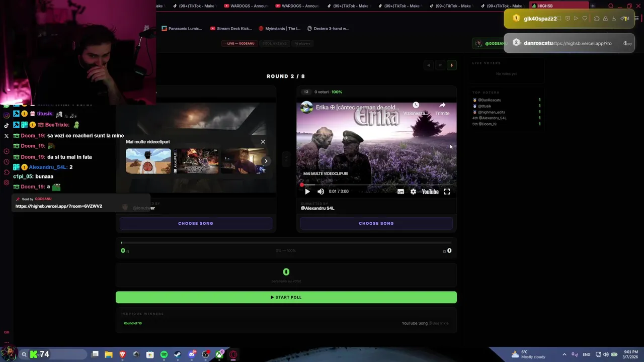
Task: Open the weather widget on the taskbar
Action: click(x=528, y=354)
